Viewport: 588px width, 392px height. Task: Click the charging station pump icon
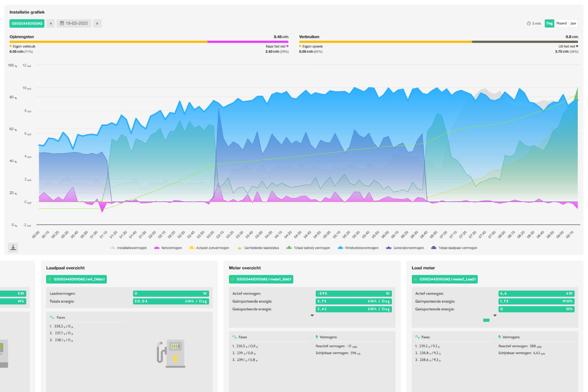pos(171,354)
